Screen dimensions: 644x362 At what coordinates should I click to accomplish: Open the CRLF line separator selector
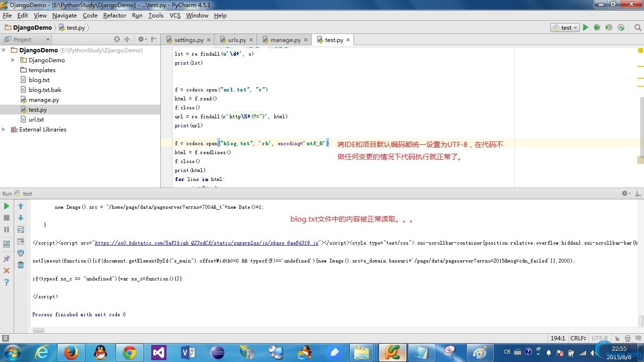coord(578,338)
